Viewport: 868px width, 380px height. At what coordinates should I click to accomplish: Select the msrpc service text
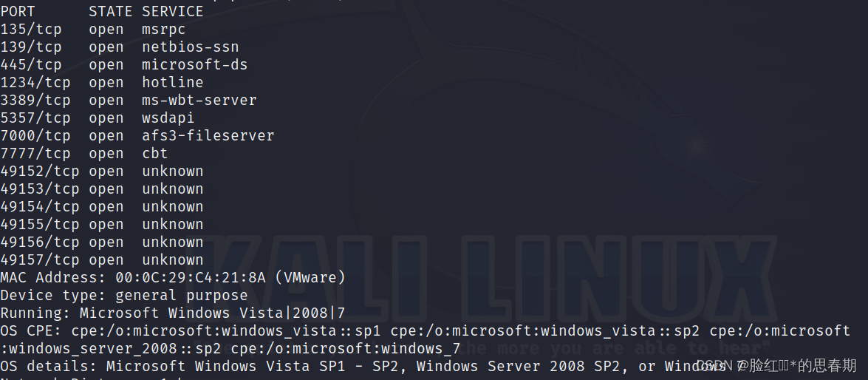163,30
